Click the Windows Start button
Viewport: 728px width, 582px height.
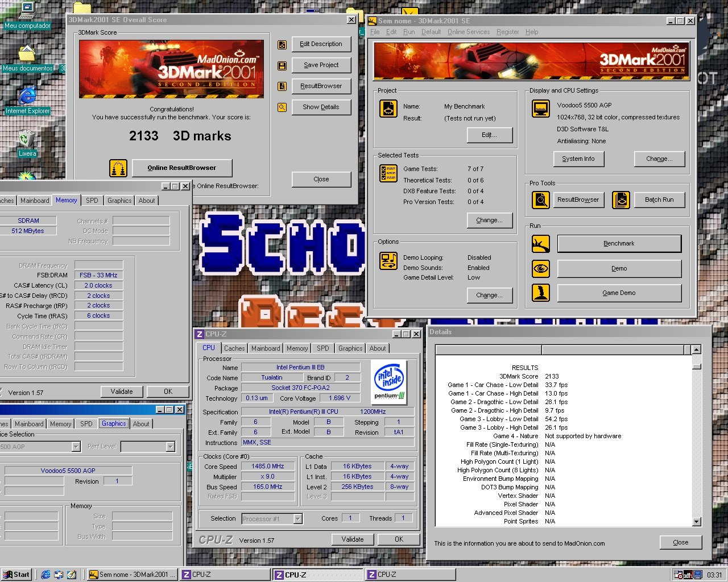click(16, 575)
